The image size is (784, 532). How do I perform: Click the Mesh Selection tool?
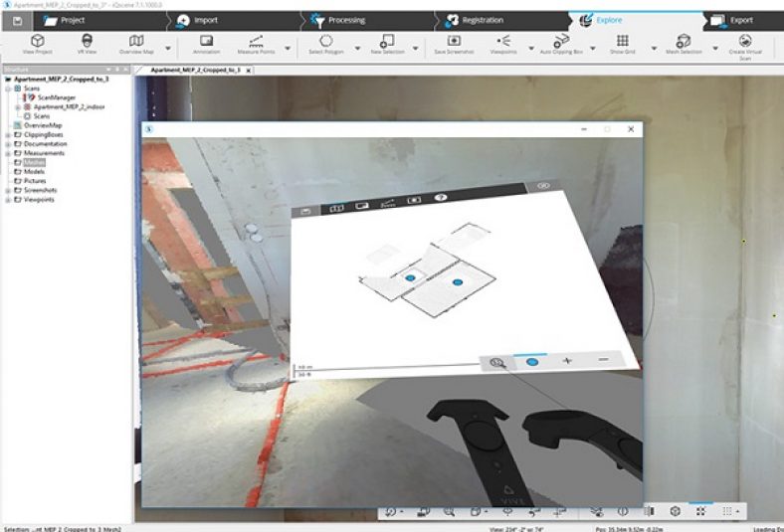684,44
